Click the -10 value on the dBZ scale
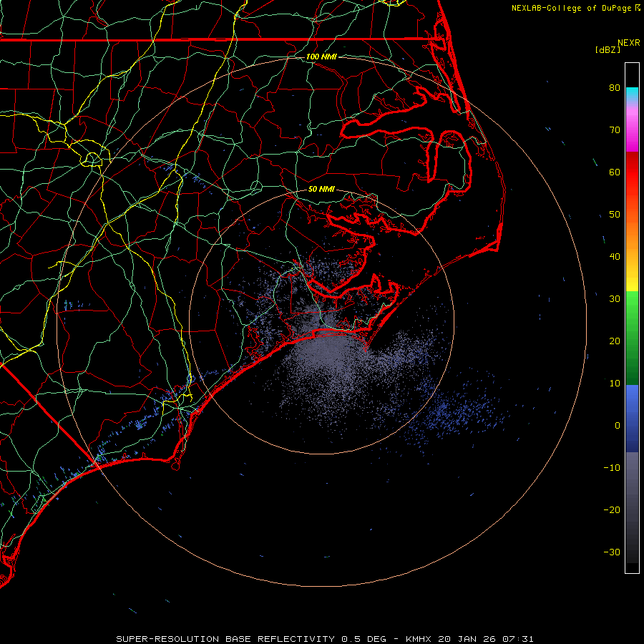Viewport: 644px width, 644px height. coord(612,468)
